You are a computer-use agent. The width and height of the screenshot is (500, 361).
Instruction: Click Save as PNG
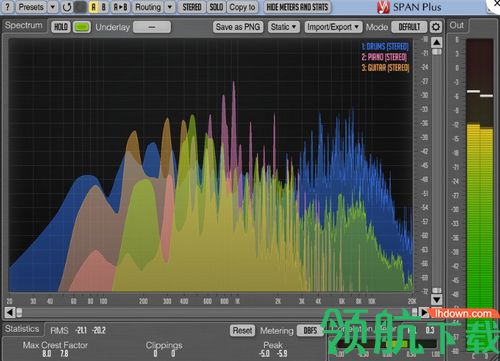pyautogui.click(x=238, y=27)
